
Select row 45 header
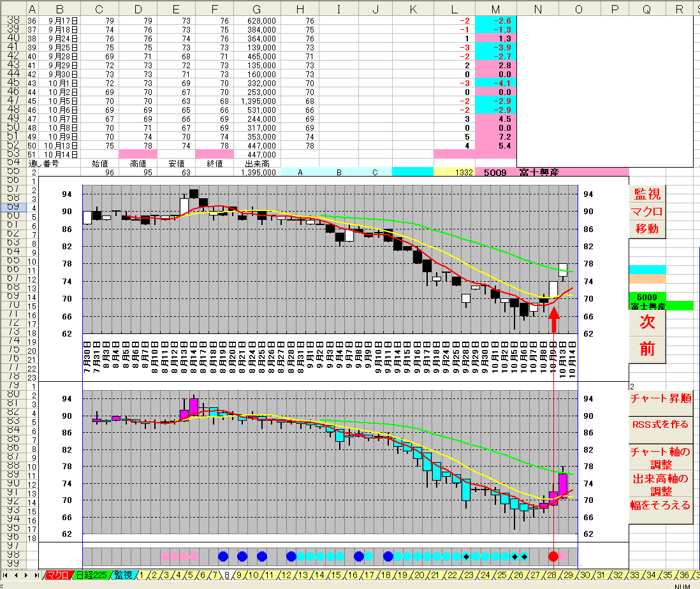coord(13,83)
